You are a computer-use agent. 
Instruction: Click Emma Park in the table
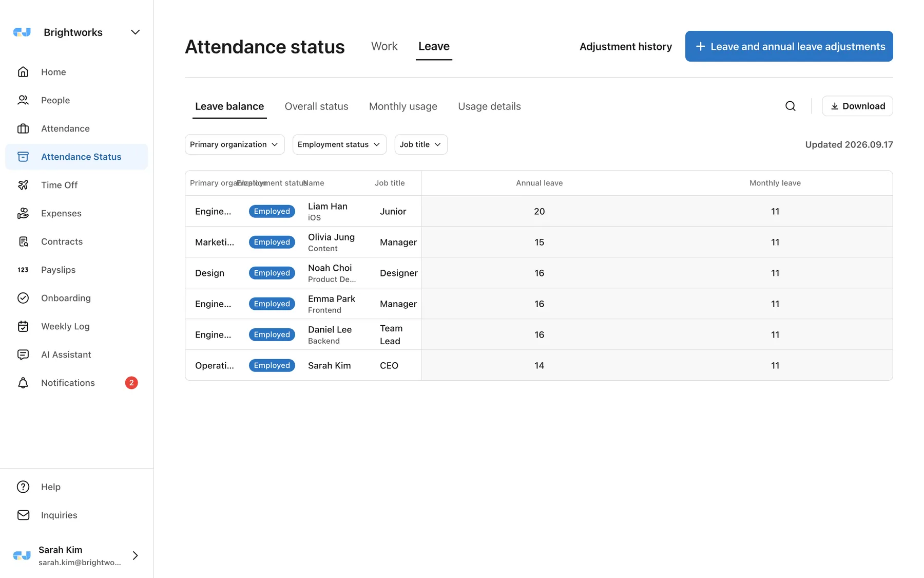coord(332,299)
